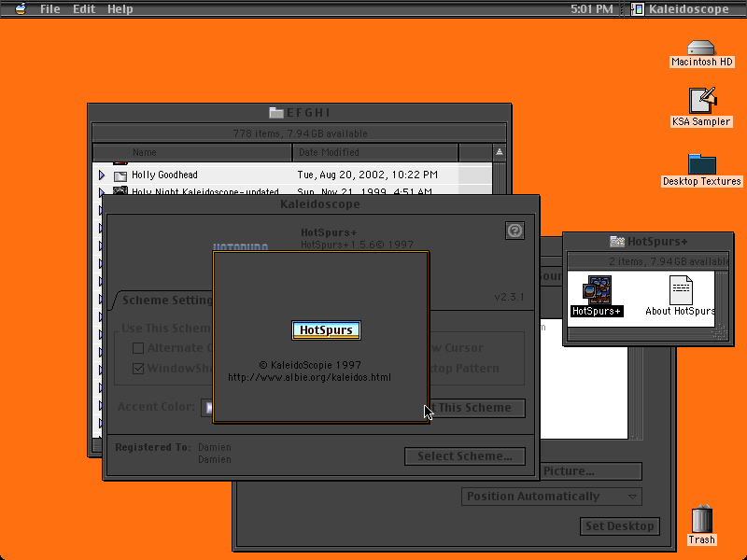Click the Picture... button in back window
This screenshot has width=747, height=560.
pos(591,471)
